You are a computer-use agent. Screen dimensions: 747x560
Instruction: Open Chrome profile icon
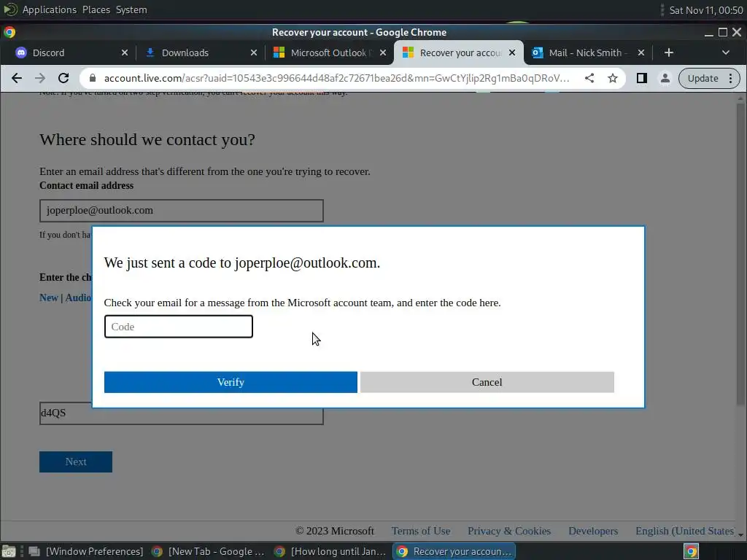tap(665, 78)
